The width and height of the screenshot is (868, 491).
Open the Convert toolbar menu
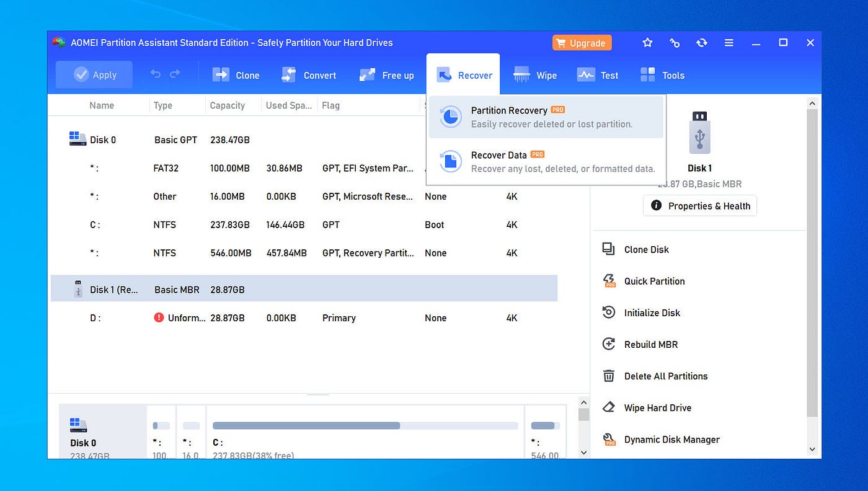(309, 75)
